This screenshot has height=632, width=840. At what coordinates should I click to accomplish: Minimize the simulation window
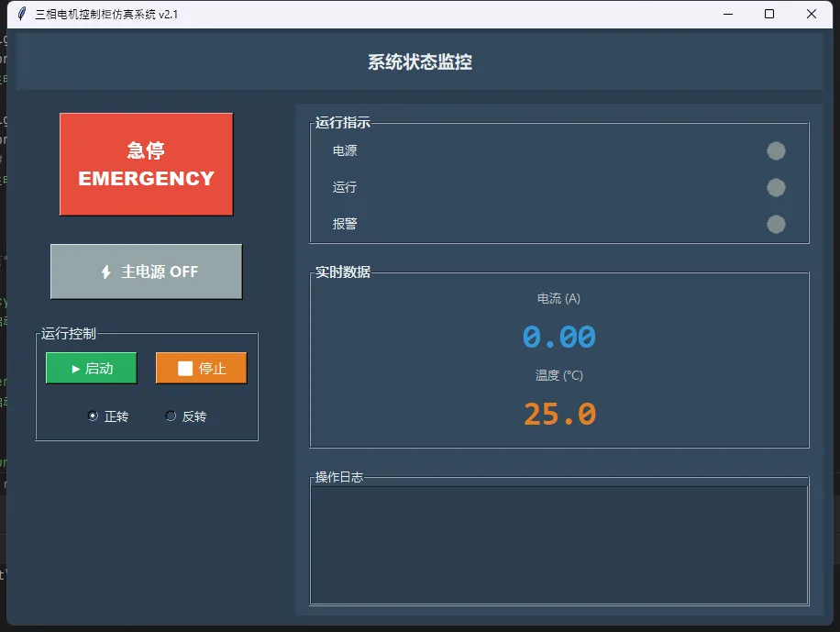point(727,14)
